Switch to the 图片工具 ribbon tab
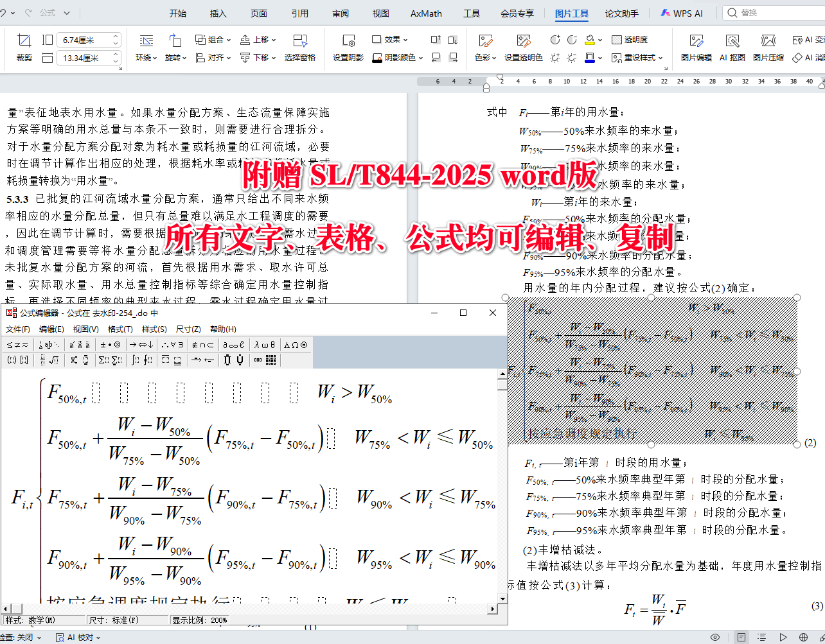 [572, 13]
